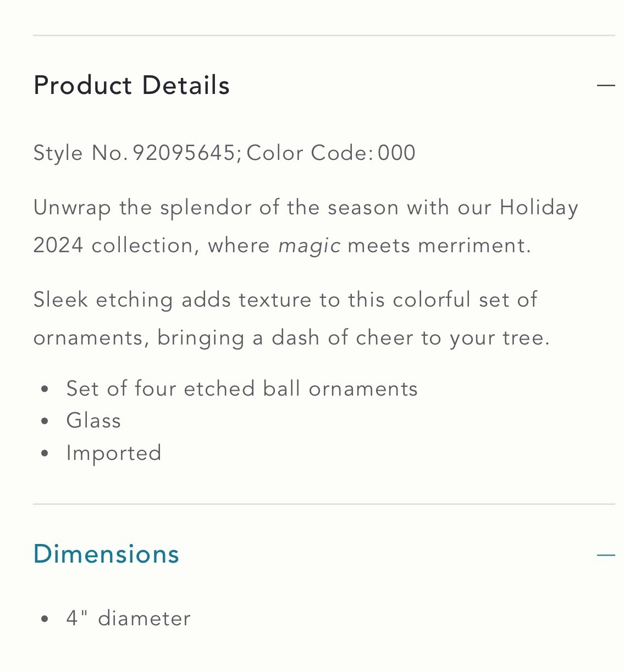The image size is (624, 672).
Task: Click the word "Holiday" in the description
Action: coord(539,208)
